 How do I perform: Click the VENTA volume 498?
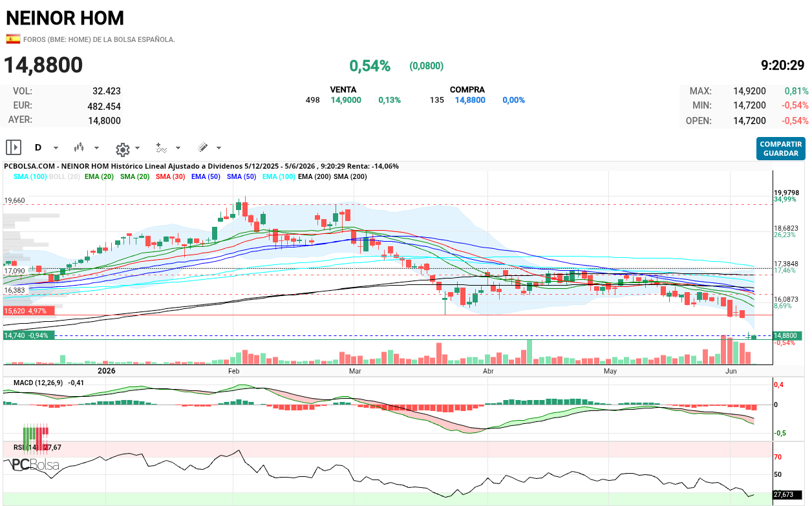click(313, 100)
